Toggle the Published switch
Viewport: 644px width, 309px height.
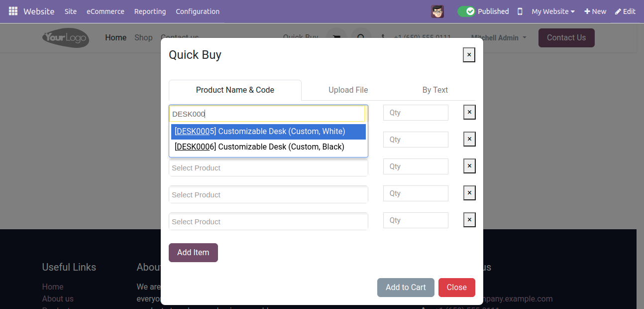tap(466, 11)
